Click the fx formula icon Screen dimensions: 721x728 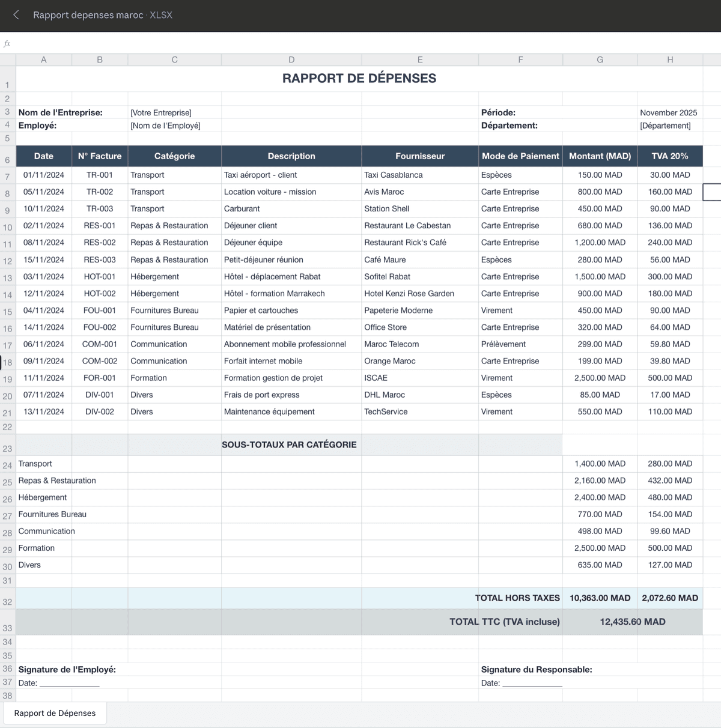[x=7, y=44]
